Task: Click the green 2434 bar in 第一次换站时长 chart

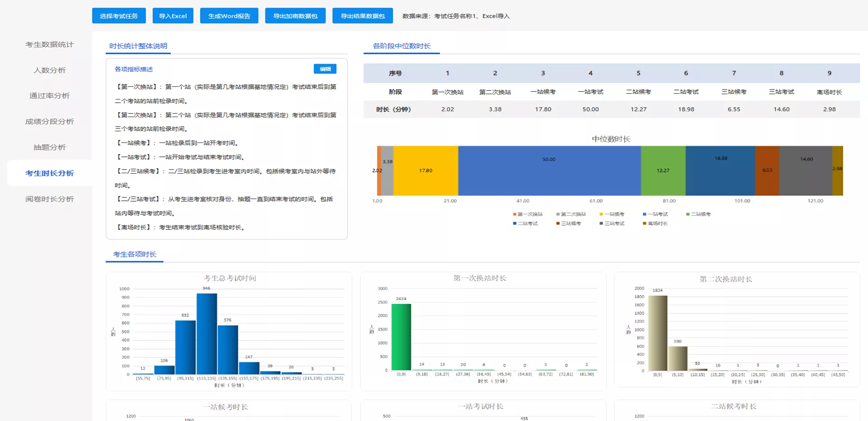Action: (401, 337)
